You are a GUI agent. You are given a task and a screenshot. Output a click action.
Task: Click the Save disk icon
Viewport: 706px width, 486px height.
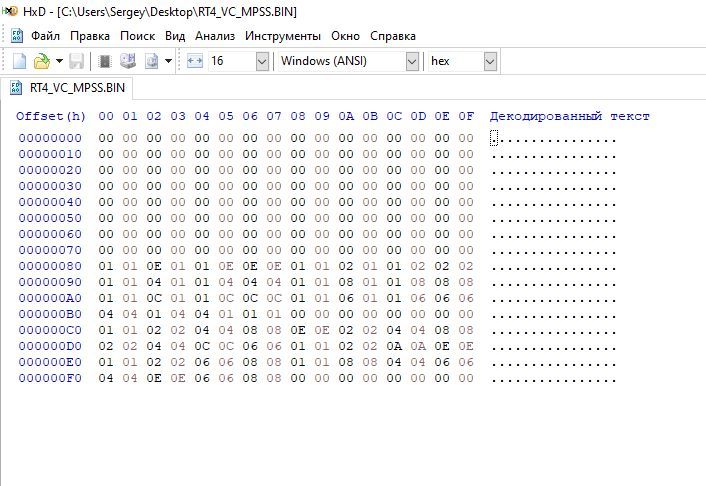click(76, 61)
